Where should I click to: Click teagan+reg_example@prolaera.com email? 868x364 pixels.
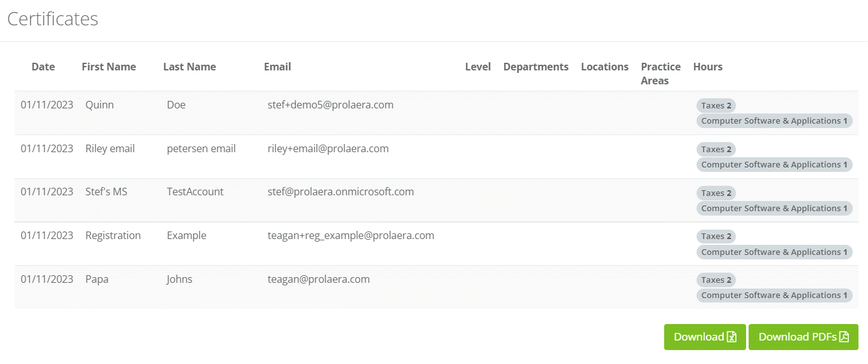pos(351,235)
